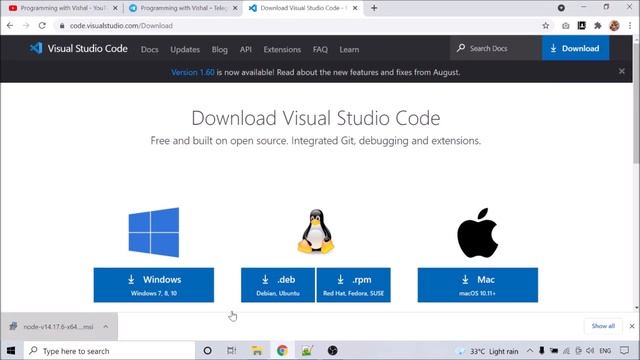Go back to the previous page
Viewport: 640px width, 360px height.
coord(10,25)
